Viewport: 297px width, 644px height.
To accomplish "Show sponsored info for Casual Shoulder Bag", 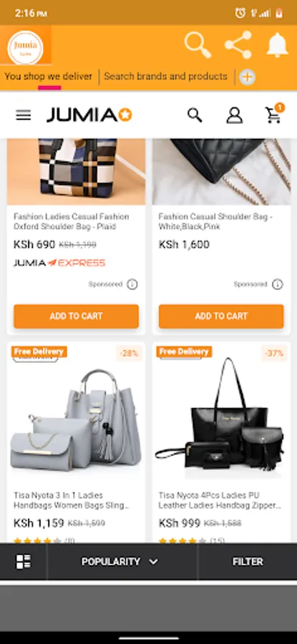I will click(x=278, y=284).
